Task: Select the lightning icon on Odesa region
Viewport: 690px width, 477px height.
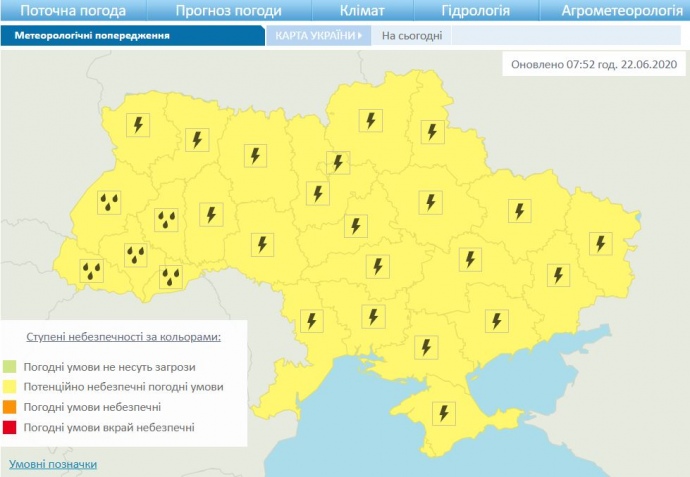Action: 312,320
